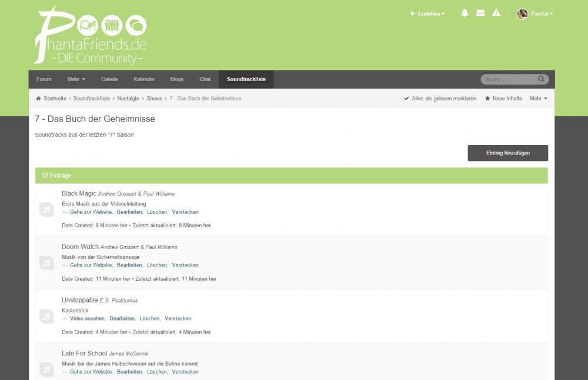Go to Startseite breadcrumb
The image size is (588, 380).
point(55,99)
